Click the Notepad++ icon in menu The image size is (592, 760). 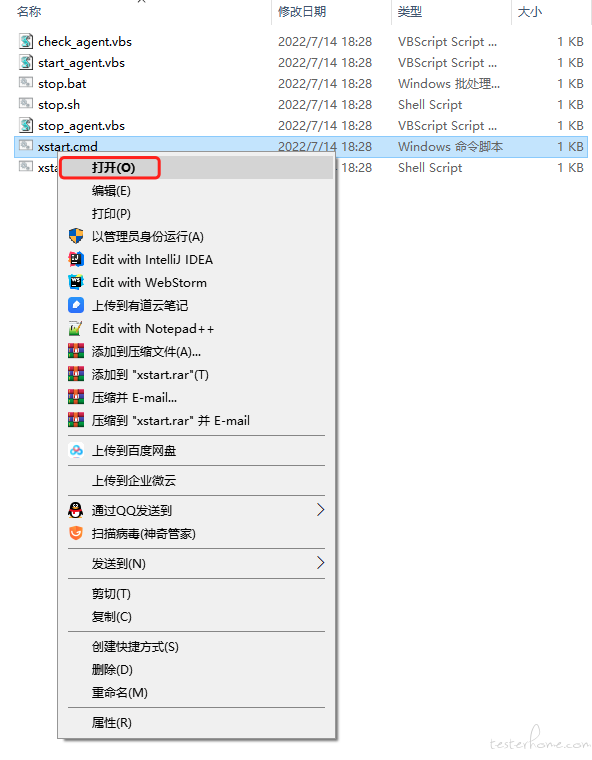point(76,329)
